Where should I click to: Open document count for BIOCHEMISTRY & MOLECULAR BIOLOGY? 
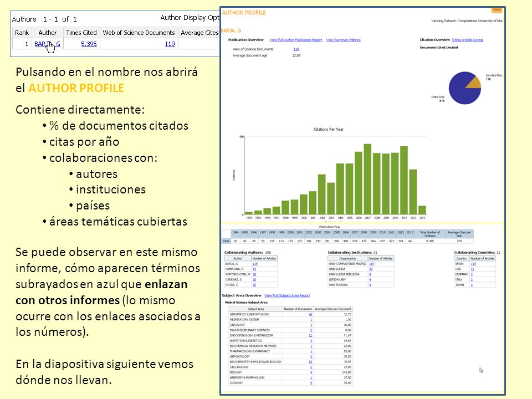tap(310, 362)
